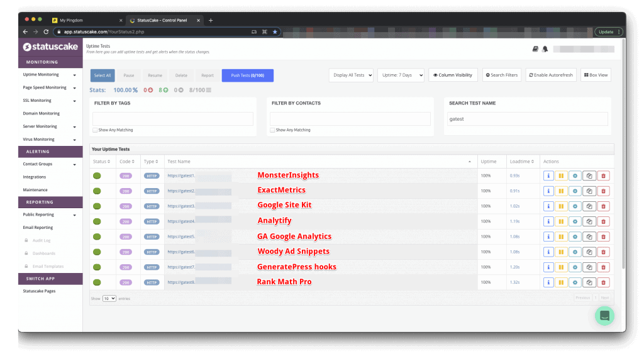Clone the gatest1 test

point(589,175)
